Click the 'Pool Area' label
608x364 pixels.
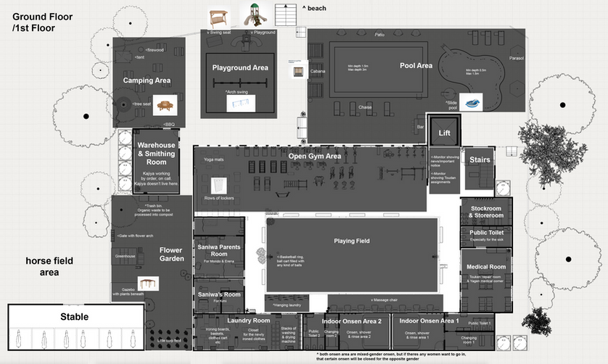416,65
